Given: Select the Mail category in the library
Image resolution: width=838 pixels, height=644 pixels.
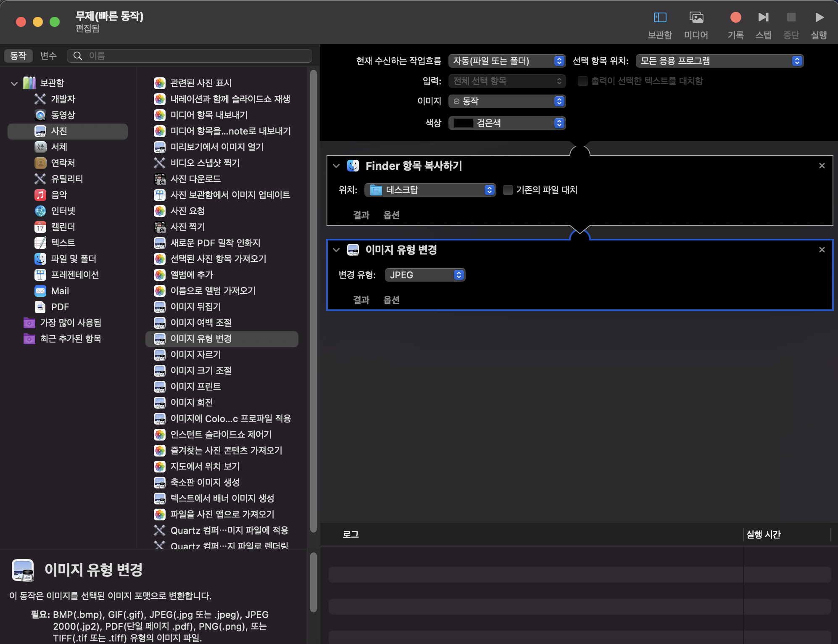Looking at the screenshot, I should (68, 291).
